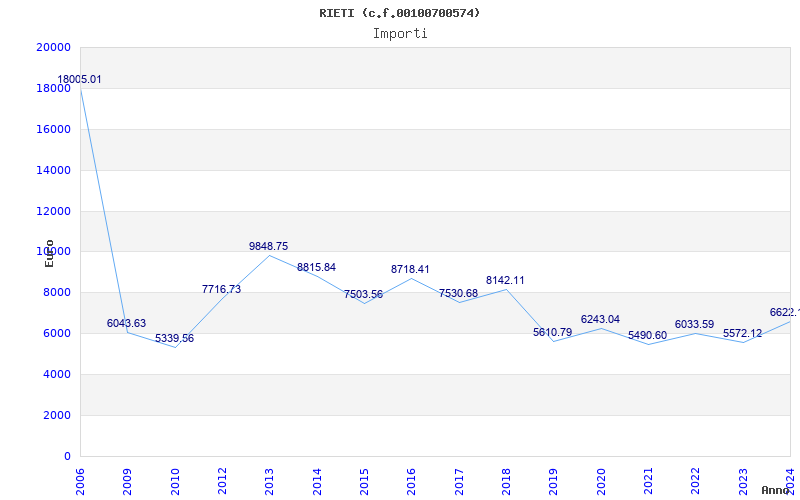The width and height of the screenshot is (800, 500).
Task: Select the 2018 x-axis label
Action: 506,482
